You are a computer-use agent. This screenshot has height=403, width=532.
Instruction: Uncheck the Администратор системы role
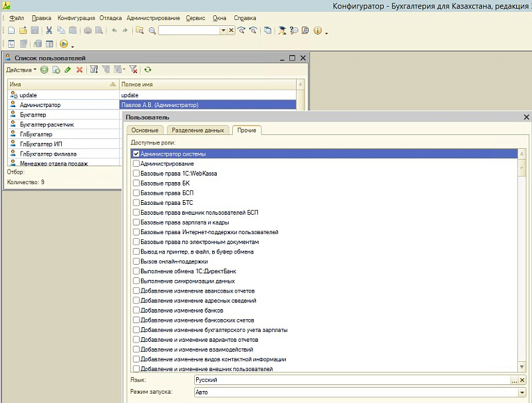point(136,154)
